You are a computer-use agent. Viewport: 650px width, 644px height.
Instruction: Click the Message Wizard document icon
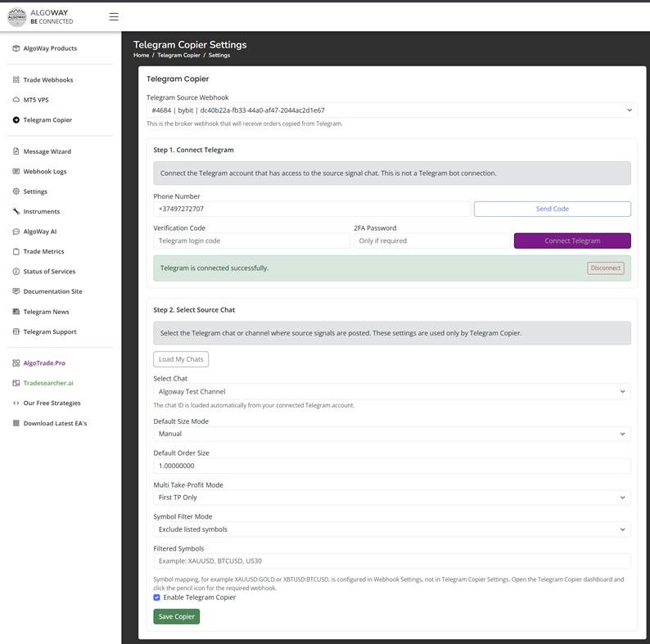16,151
